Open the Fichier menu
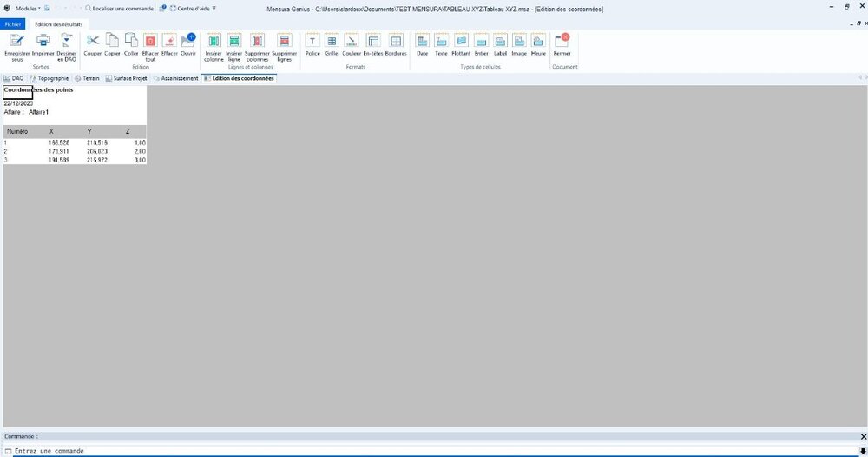Image resolution: width=868 pixels, height=457 pixels. [x=13, y=23]
